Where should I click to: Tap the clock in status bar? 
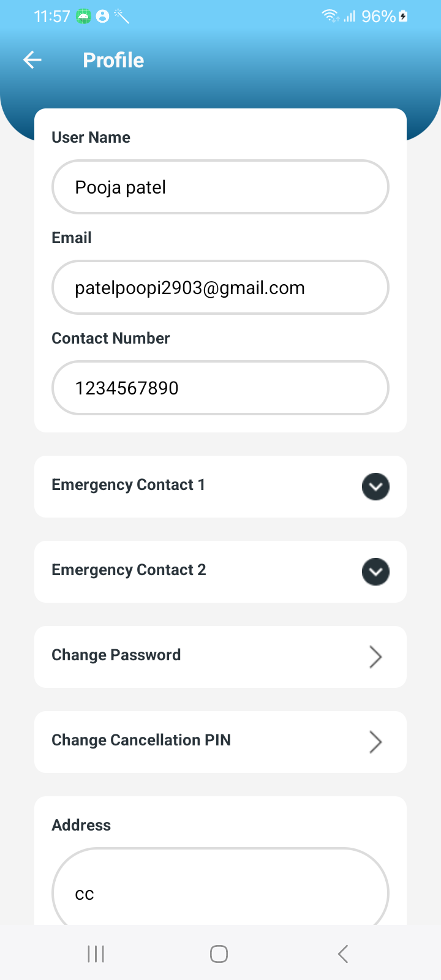[52, 17]
